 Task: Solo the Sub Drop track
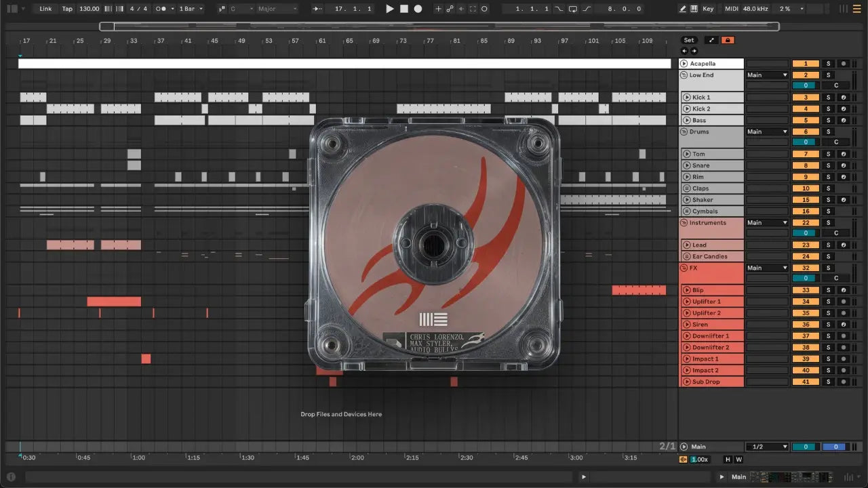coord(828,382)
